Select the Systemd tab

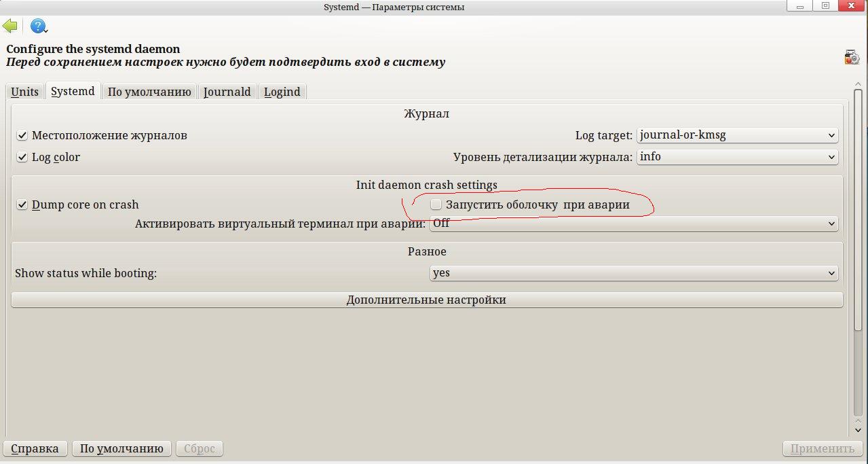pyautogui.click(x=73, y=91)
